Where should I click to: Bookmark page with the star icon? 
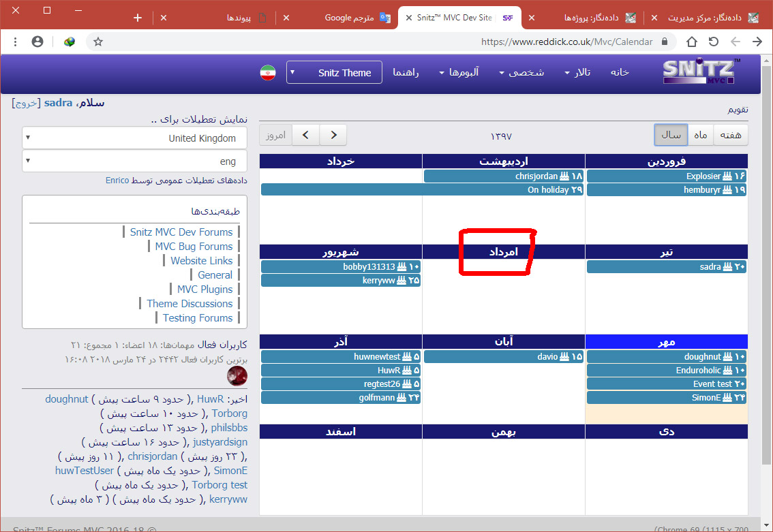click(98, 42)
